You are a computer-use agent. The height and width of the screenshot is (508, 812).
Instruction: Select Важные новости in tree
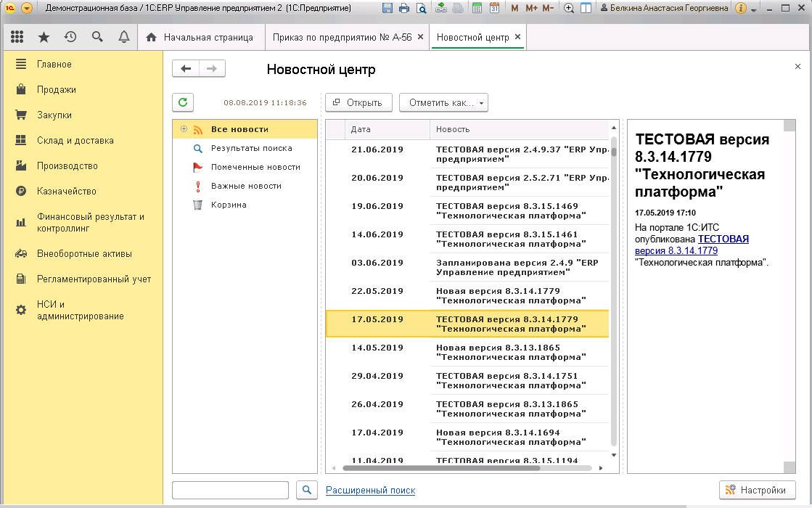246,185
